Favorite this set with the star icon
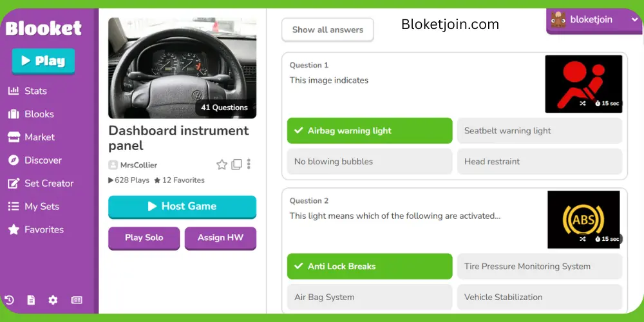This screenshot has width=644, height=322. pyautogui.click(x=222, y=165)
